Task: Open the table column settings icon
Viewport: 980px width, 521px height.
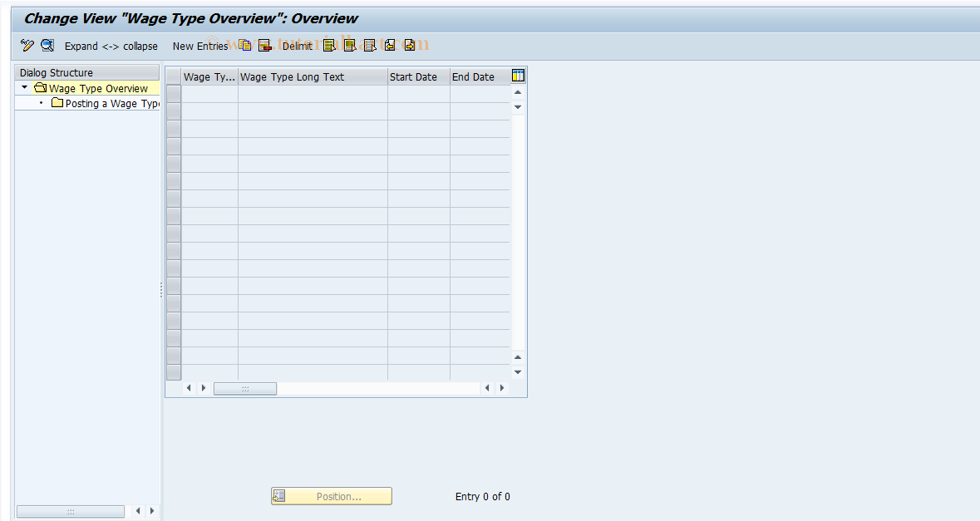Action: 518,76
